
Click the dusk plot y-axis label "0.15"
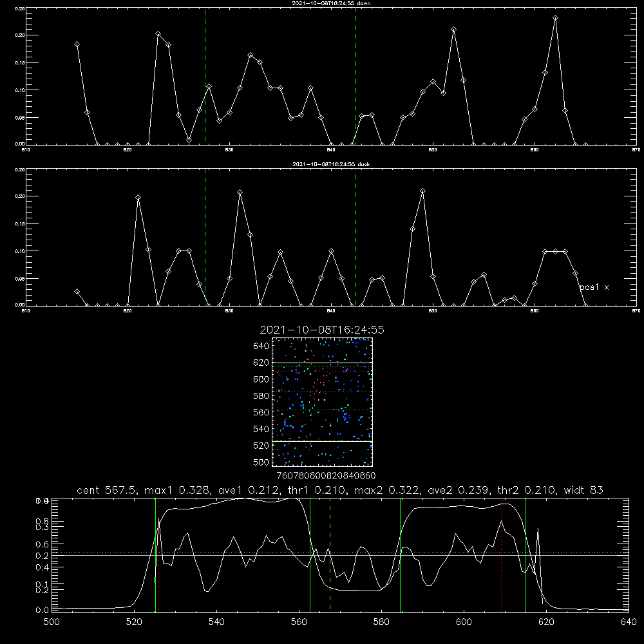pos(20,224)
